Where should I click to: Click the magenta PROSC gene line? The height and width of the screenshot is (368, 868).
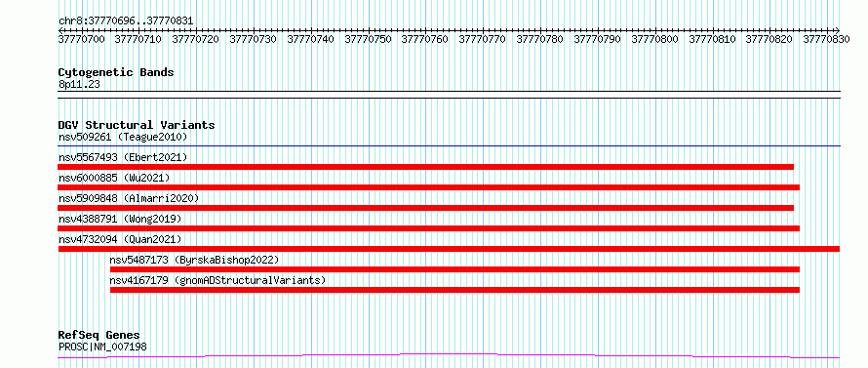coord(449,355)
